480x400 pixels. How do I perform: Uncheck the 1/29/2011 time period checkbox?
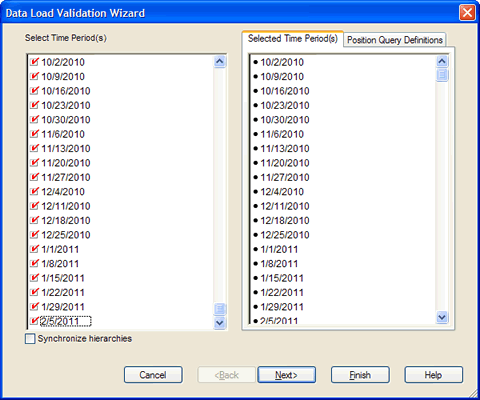click(x=34, y=307)
